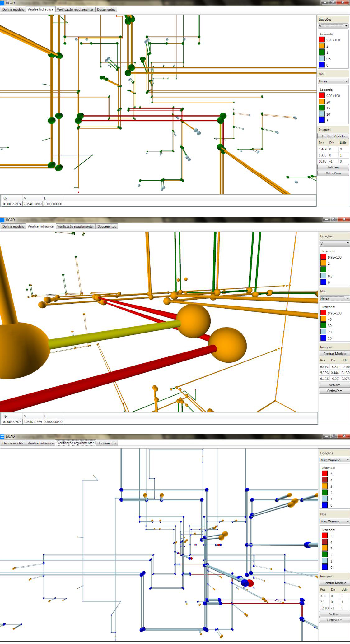Click the 'SetCam' button in the middle window
The image size is (350, 644).
click(334, 385)
